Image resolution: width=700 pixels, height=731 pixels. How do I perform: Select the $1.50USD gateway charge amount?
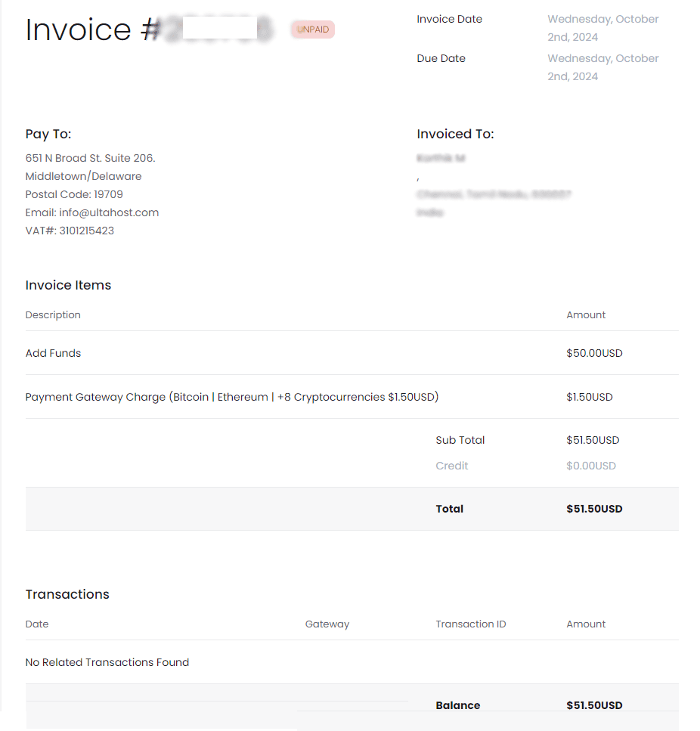[589, 397]
